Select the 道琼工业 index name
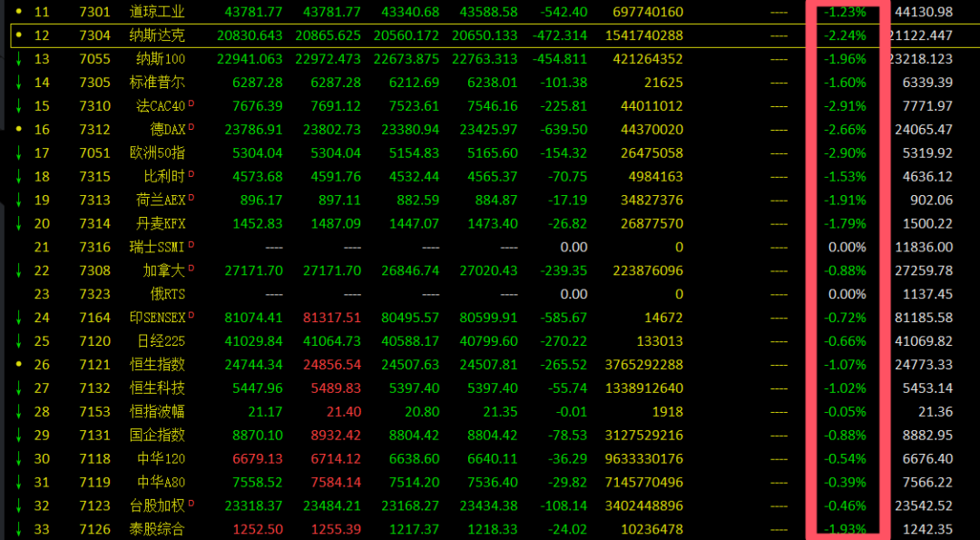 pos(160,12)
